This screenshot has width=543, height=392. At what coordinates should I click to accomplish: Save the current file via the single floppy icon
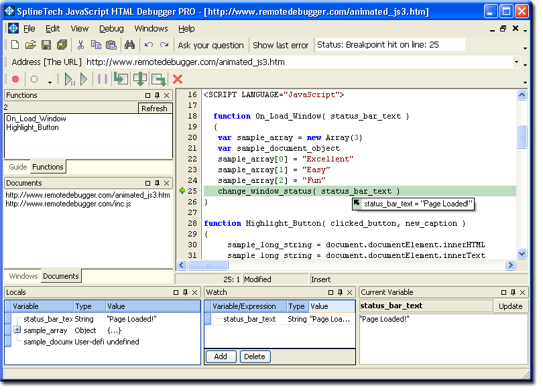coord(46,45)
